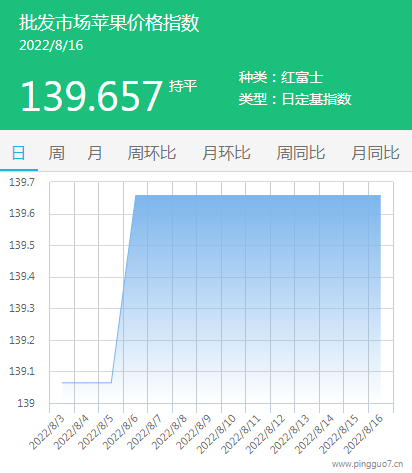This screenshot has width=412, height=473.
Task: Click the 139.7 y-axis label
Action: (22, 182)
